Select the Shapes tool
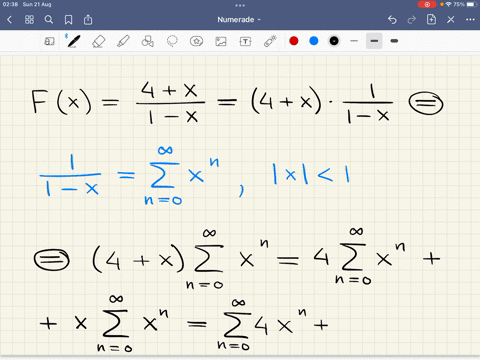This screenshot has height=360, width=480. pos(147,41)
